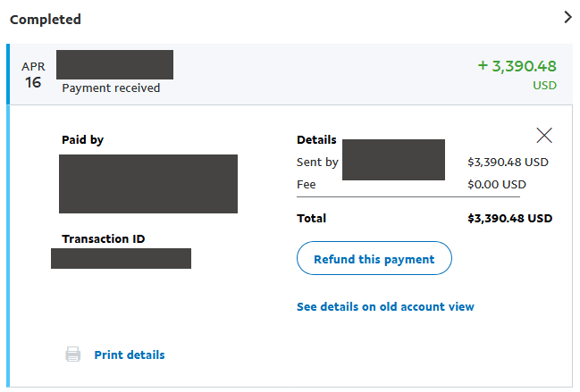Screen dimensions: 580x392
Task: Click the redacted Transaction ID value
Action: click(121, 258)
